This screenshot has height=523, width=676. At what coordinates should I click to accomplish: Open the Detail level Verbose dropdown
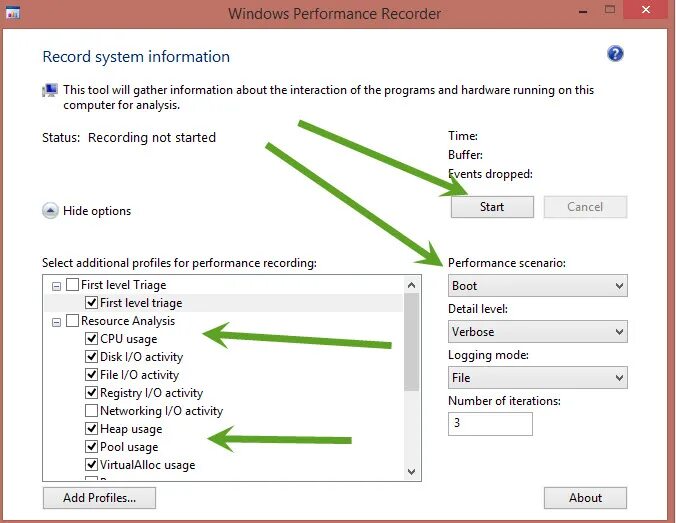pos(538,332)
